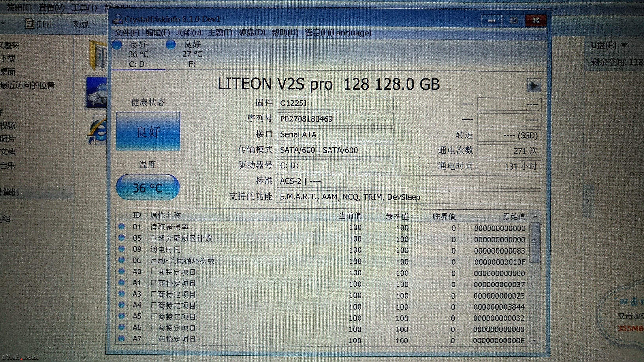The width and height of the screenshot is (644, 362).
Task: Select C: D: disk status circle
Action: click(117, 45)
